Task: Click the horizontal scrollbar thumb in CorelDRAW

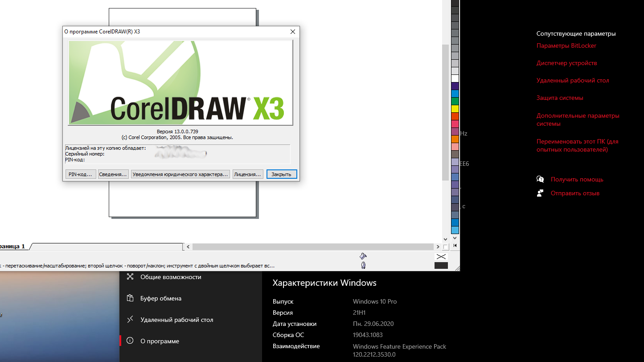Action: pos(313,247)
